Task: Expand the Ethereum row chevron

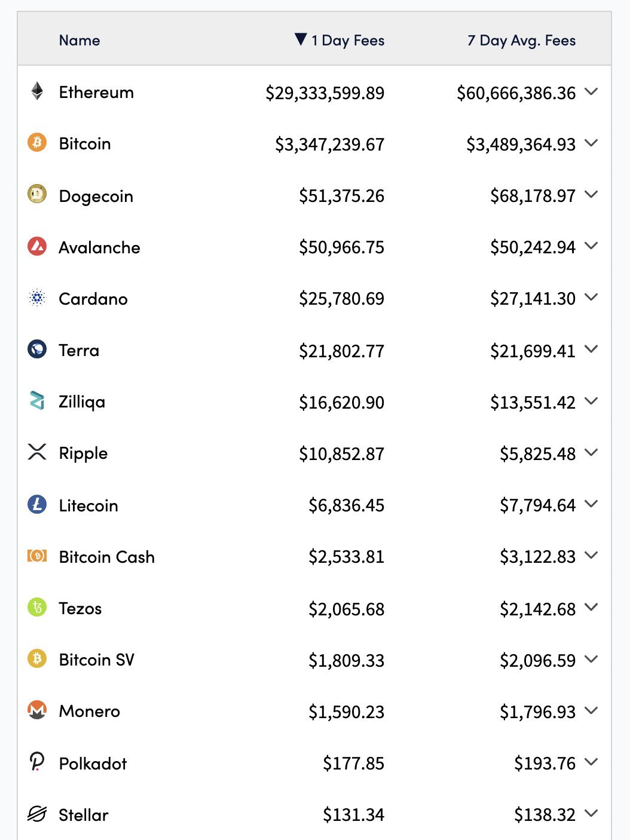Action: click(591, 92)
